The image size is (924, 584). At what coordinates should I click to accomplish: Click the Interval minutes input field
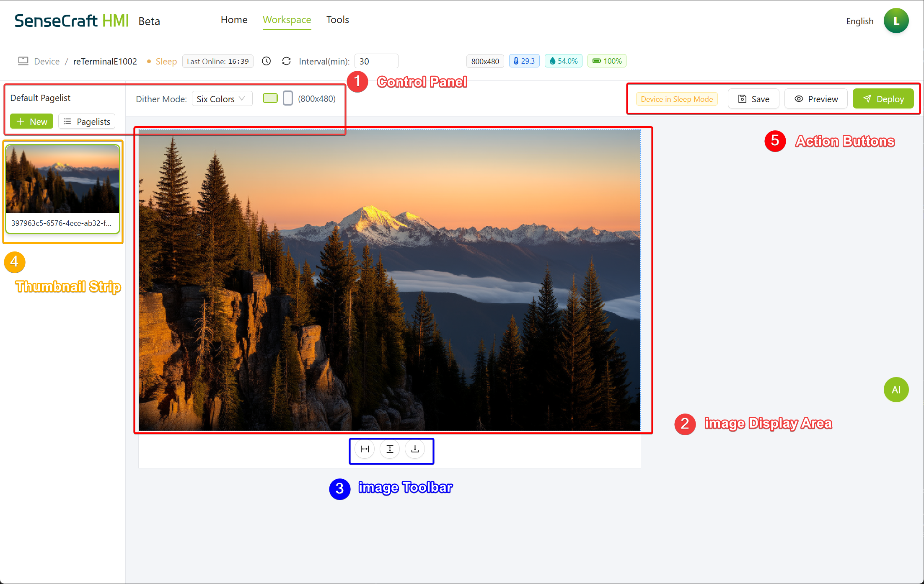(x=376, y=61)
